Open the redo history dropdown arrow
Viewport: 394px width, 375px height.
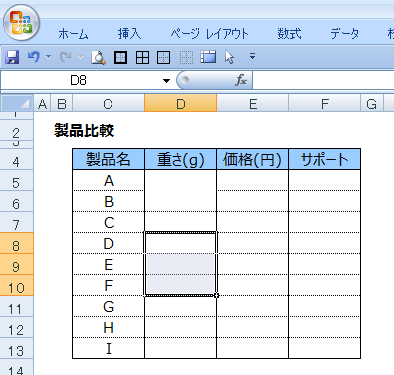80,57
